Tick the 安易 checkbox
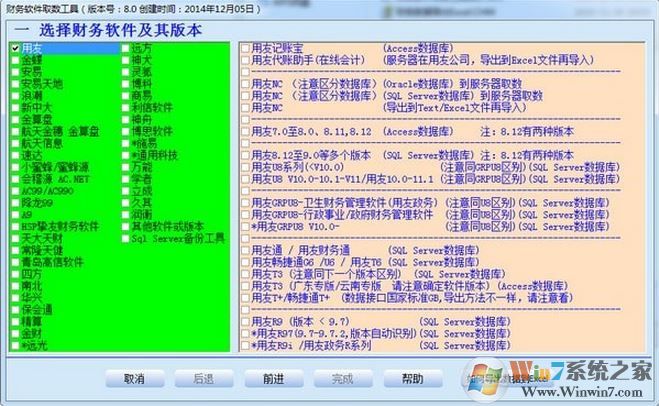 pyautogui.click(x=16, y=72)
